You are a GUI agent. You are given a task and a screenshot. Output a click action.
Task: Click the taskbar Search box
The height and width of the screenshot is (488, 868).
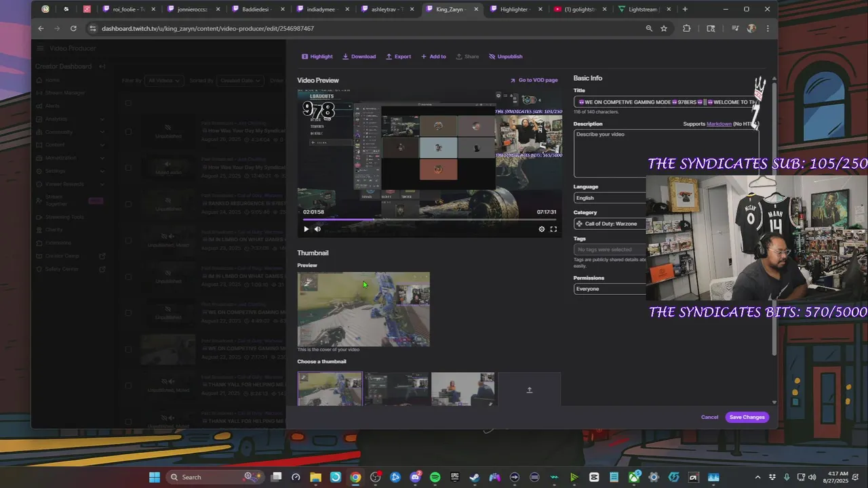click(214, 477)
